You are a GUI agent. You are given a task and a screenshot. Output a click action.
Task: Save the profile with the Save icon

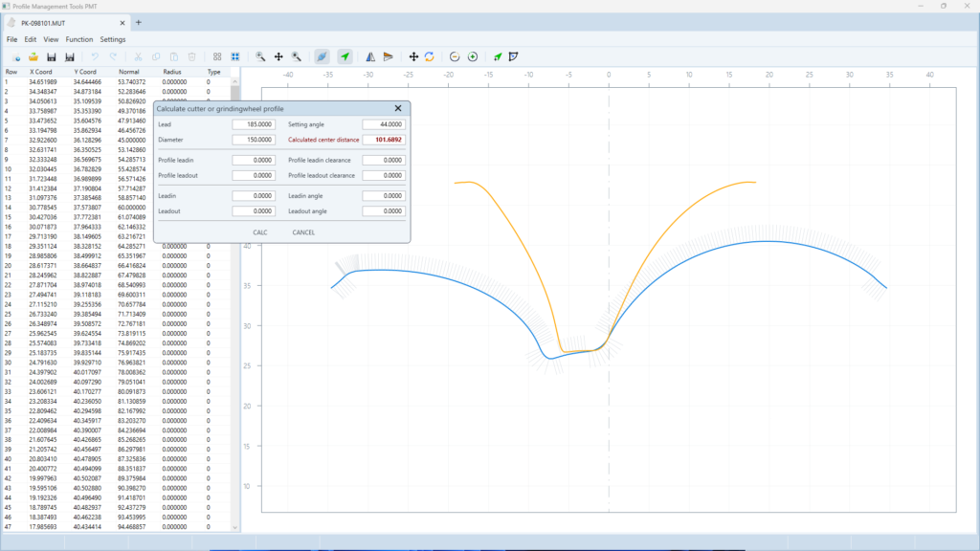[52, 56]
